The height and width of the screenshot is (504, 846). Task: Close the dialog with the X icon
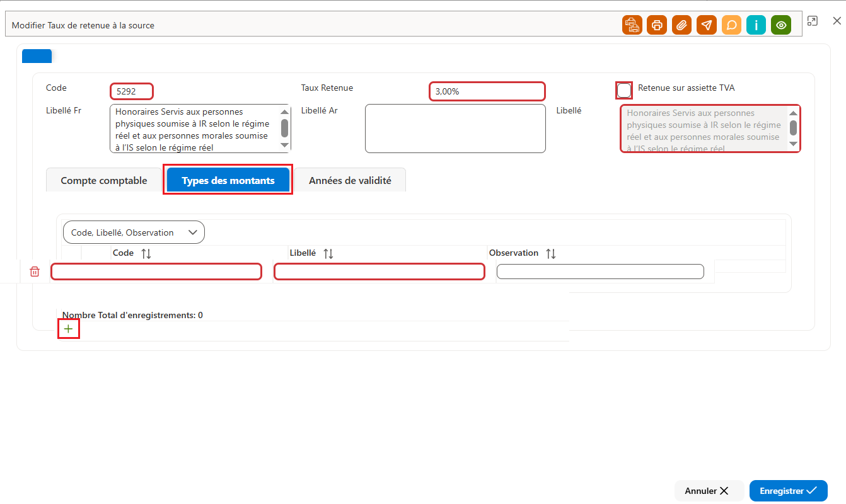pyautogui.click(x=837, y=21)
